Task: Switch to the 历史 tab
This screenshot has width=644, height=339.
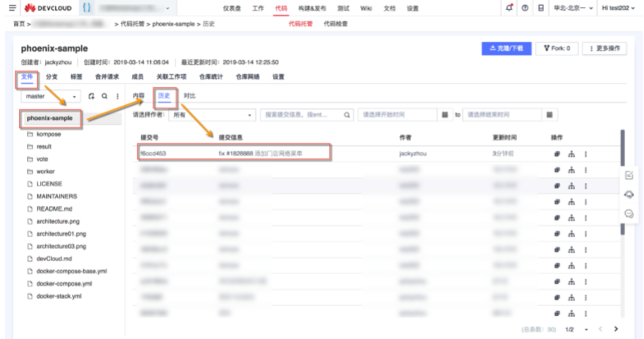Action: (x=164, y=96)
